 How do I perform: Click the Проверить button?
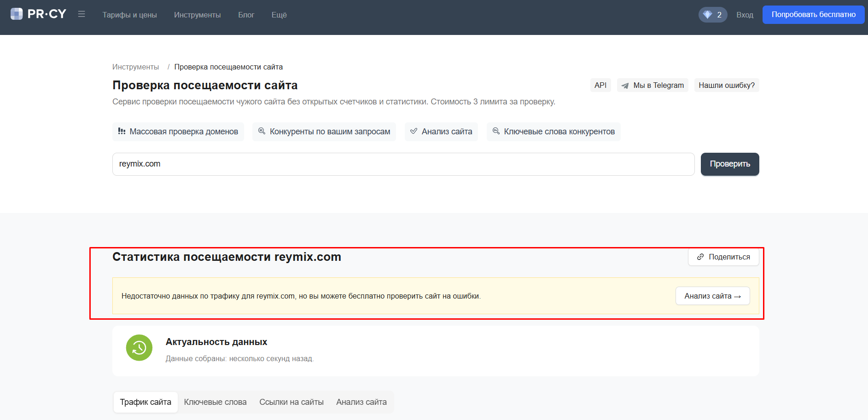[x=730, y=164]
